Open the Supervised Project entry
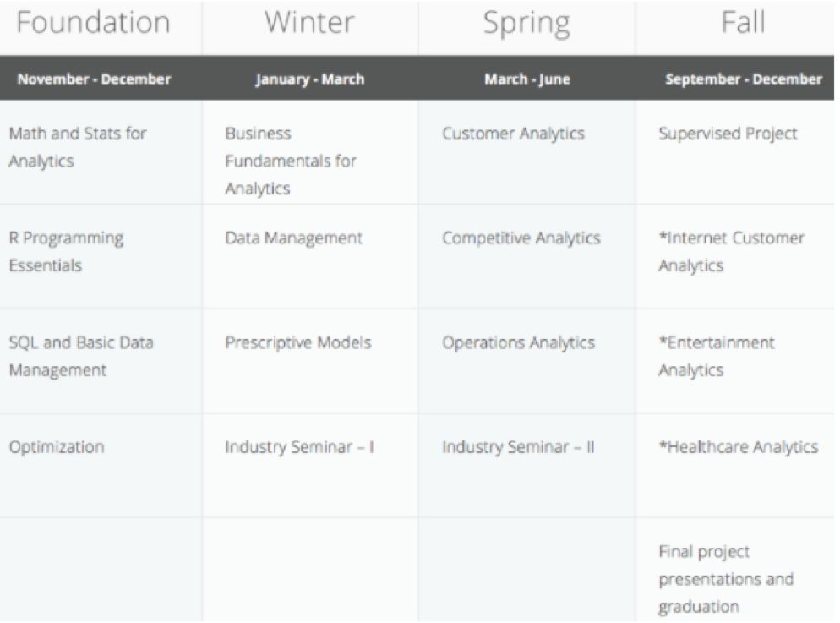Image resolution: width=840 pixels, height=623 pixels. click(x=728, y=134)
